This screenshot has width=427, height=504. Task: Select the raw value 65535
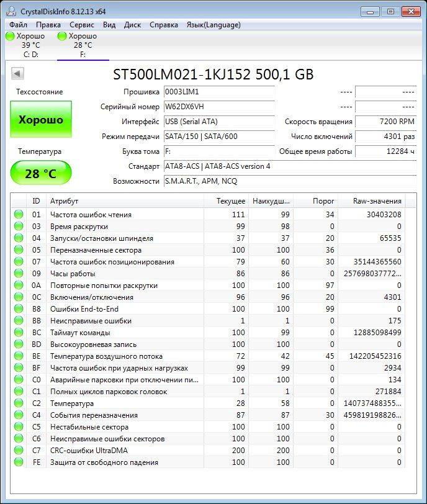(390, 238)
